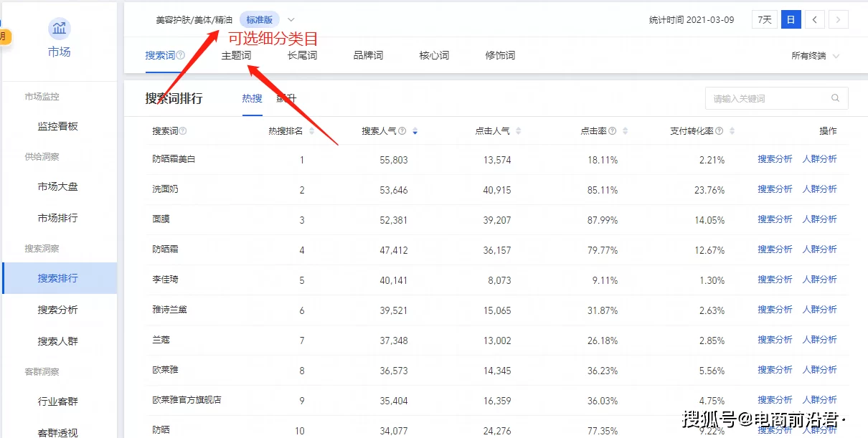The height and width of the screenshot is (438, 868).
Task: Open 搜索分析 for 洗面奶 row
Action: click(775, 189)
